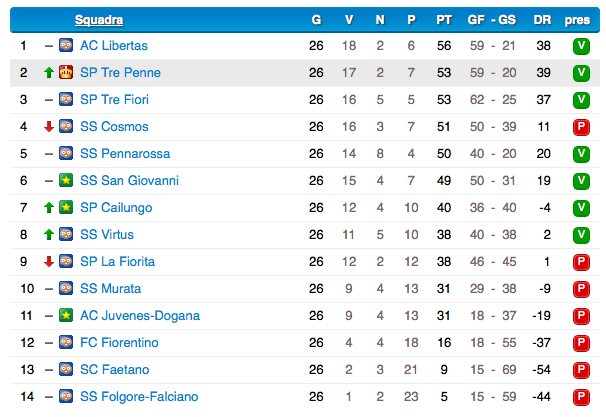This screenshot has width=606, height=417.
Task: Click the green star badge for SS San Giovanni
Action: [66, 180]
